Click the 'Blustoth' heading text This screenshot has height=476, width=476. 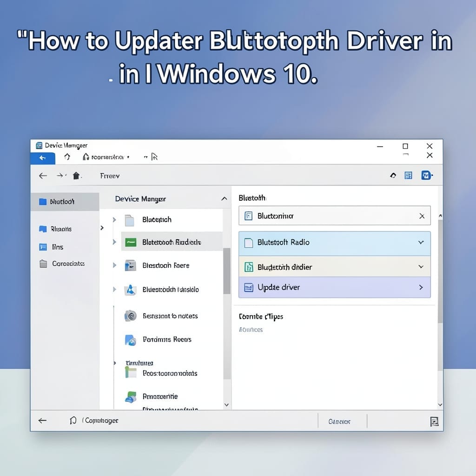coord(252,198)
